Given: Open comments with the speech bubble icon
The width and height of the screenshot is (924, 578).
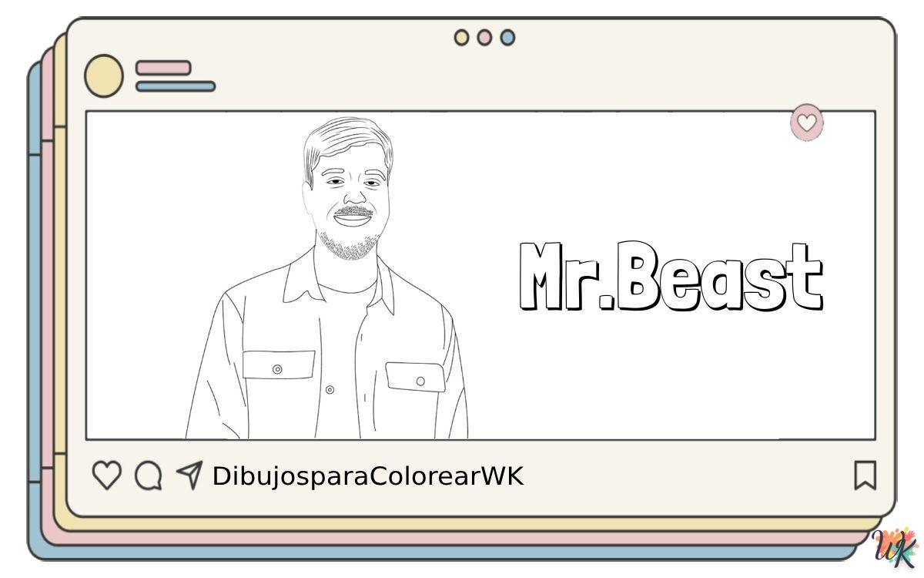Looking at the screenshot, I should point(148,476).
